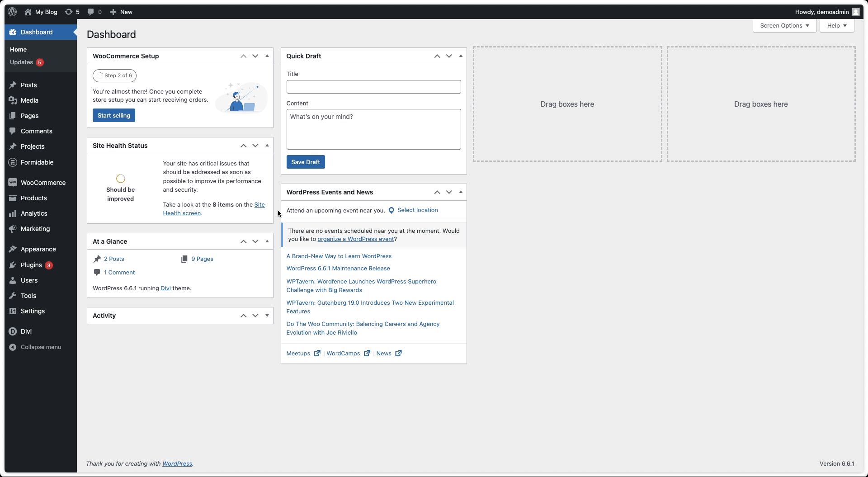
Task: Move At a Glance box down
Action: click(255, 241)
